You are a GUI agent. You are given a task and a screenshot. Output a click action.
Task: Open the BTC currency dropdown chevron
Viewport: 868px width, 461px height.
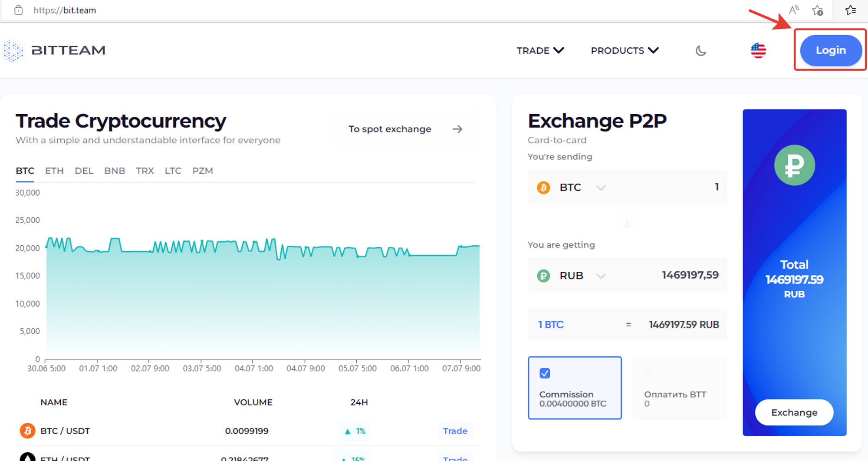(601, 188)
